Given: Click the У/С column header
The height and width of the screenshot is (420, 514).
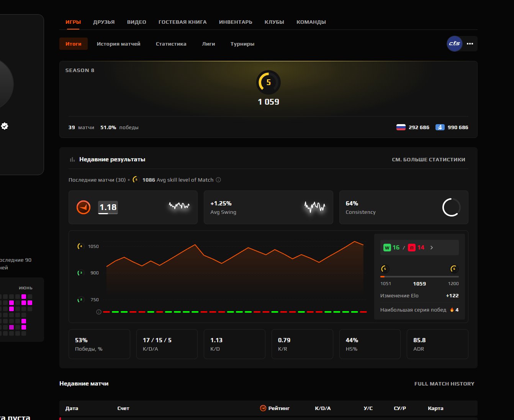Looking at the screenshot, I should [x=368, y=408].
